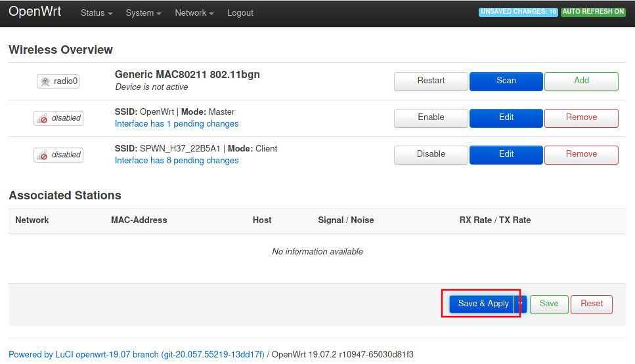The image size is (635, 364).
Task: Reset the pending configuration changes
Action: click(592, 304)
